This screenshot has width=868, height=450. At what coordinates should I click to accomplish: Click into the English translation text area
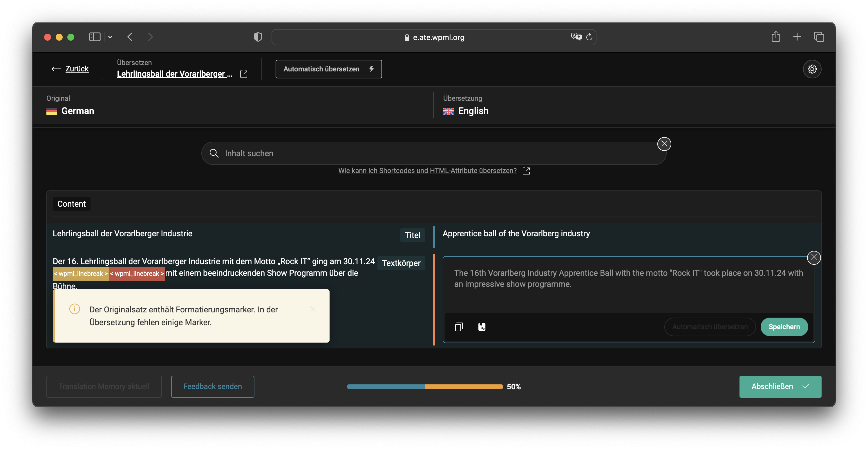tap(628, 284)
